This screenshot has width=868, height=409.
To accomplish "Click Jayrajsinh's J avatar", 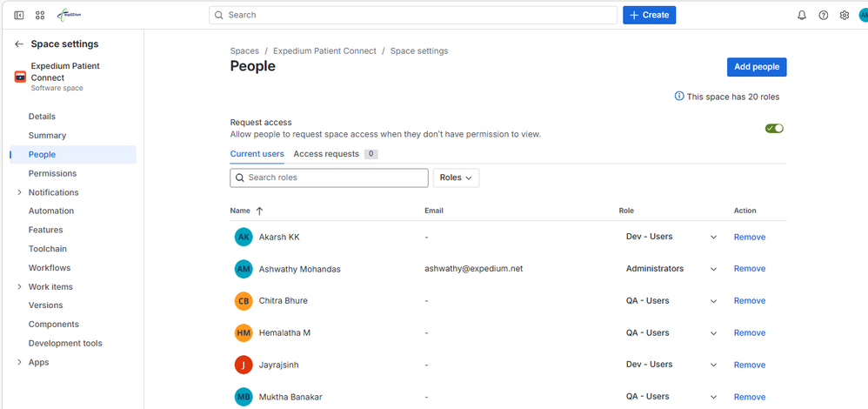I will 244,365.
